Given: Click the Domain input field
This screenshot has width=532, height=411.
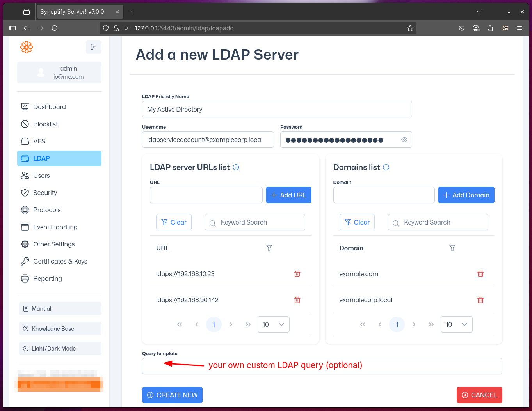Looking at the screenshot, I should pyautogui.click(x=384, y=195).
